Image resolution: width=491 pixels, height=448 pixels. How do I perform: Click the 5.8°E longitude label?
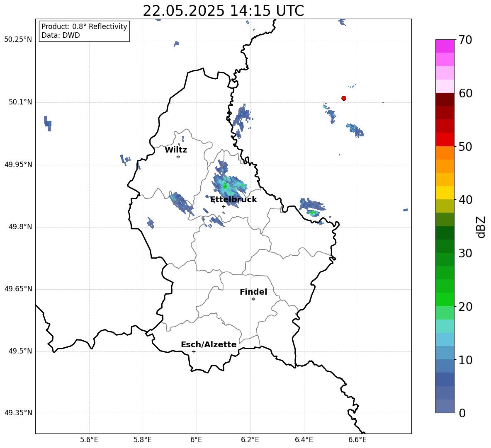tap(143, 440)
